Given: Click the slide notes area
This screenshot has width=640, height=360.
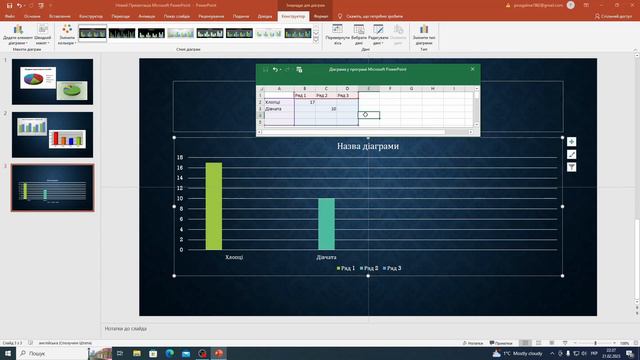Looking at the screenshot, I should point(367,329).
